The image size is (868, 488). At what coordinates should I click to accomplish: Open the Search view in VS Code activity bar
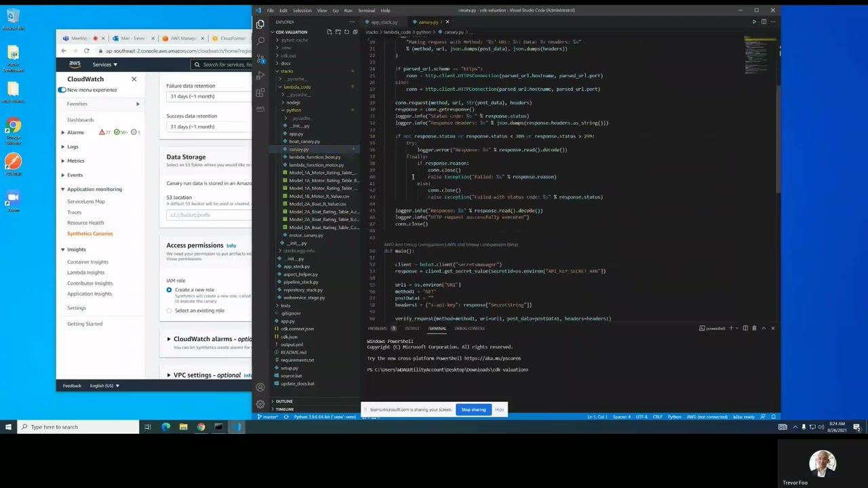click(260, 41)
